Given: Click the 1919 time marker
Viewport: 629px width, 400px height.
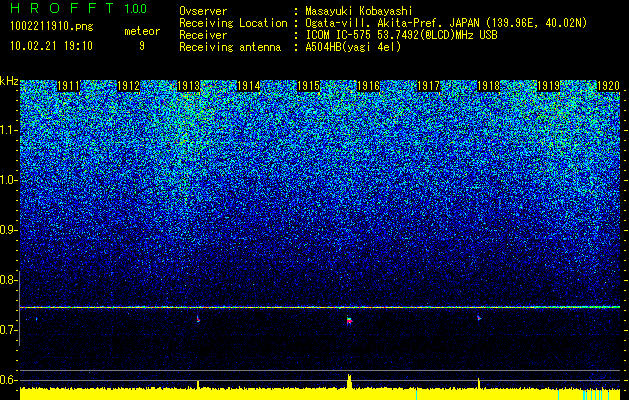Looking at the screenshot, I should [548, 86].
